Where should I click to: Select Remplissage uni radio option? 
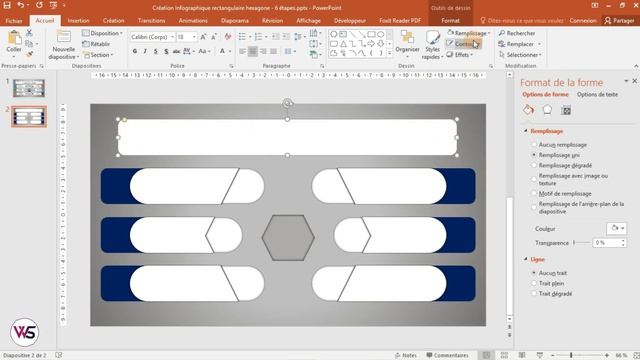(x=533, y=155)
